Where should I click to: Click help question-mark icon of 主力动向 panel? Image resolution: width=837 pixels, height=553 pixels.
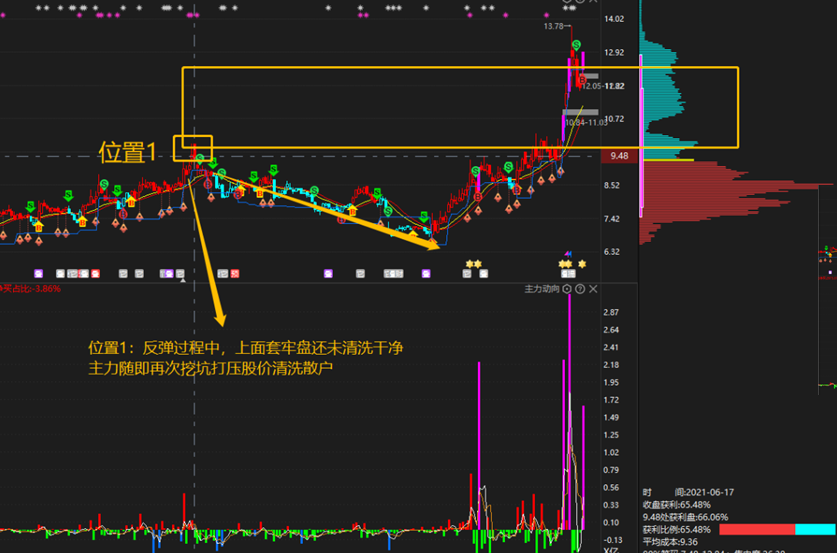click(x=580, y=289)
